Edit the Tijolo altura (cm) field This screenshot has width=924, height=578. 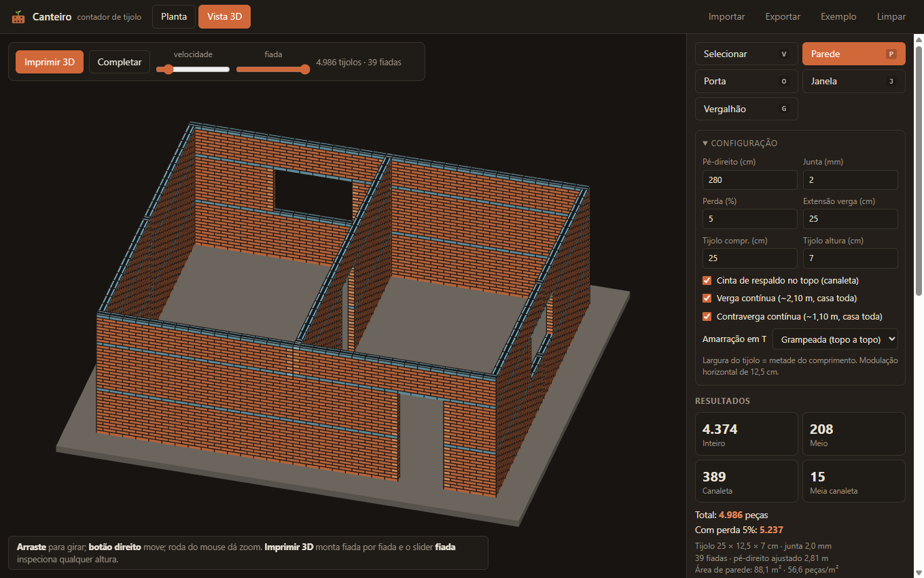pos(850,258)
